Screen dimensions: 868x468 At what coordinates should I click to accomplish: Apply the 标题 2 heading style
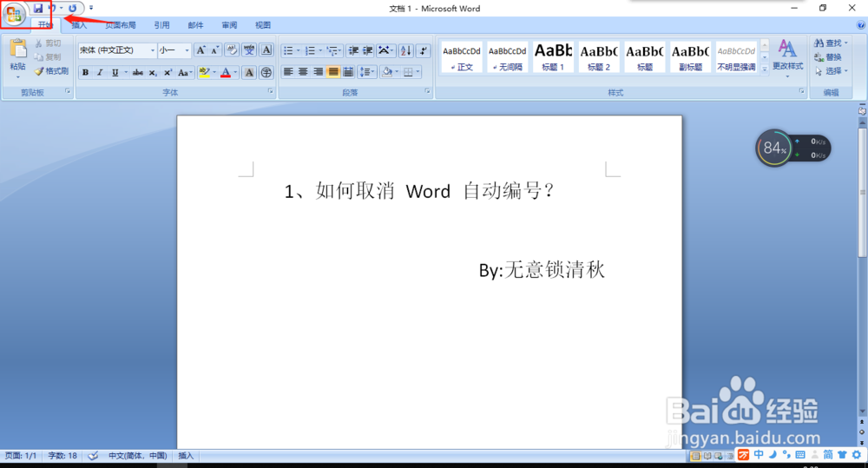pos(599,57)
